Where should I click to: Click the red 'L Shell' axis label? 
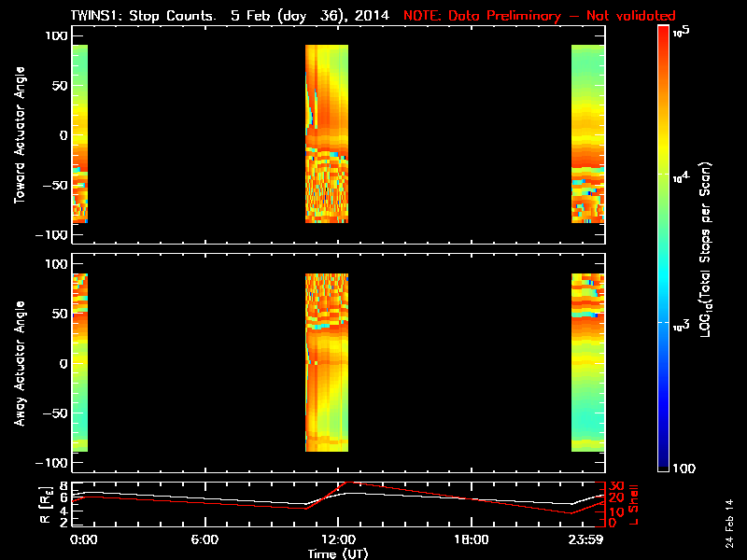(635, 502)
